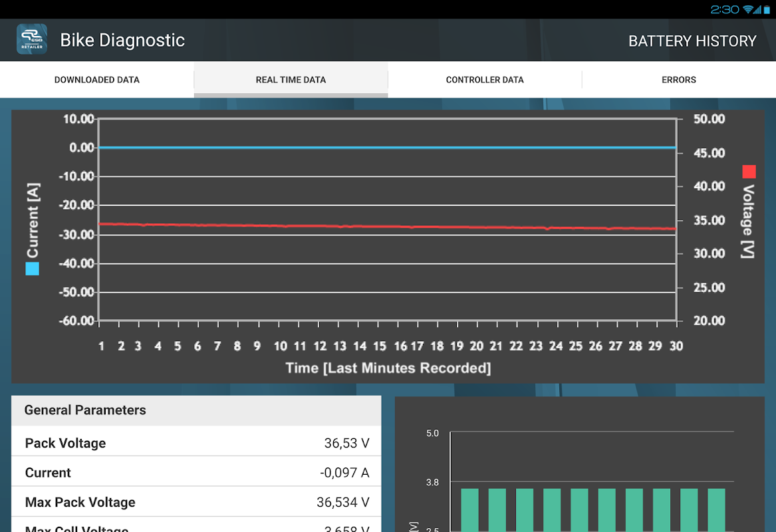Open the Battery History screen
Image resolution: width=776 pixels, height=532 pixels.
(x=692, y=41)
